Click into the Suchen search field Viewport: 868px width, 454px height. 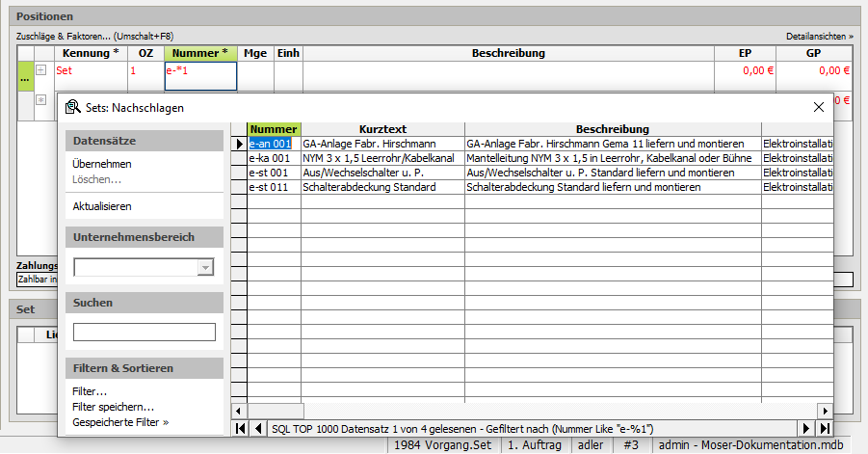coord(144,333)
